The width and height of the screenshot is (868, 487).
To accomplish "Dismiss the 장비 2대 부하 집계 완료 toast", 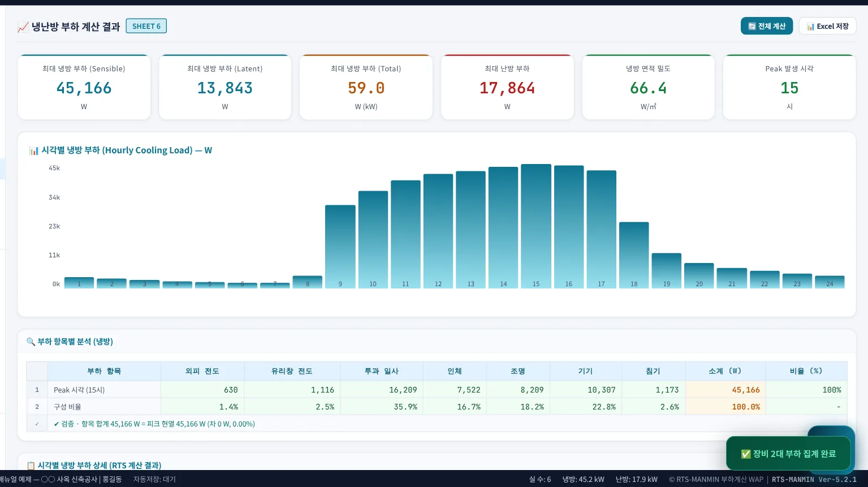I will (788, 454).
